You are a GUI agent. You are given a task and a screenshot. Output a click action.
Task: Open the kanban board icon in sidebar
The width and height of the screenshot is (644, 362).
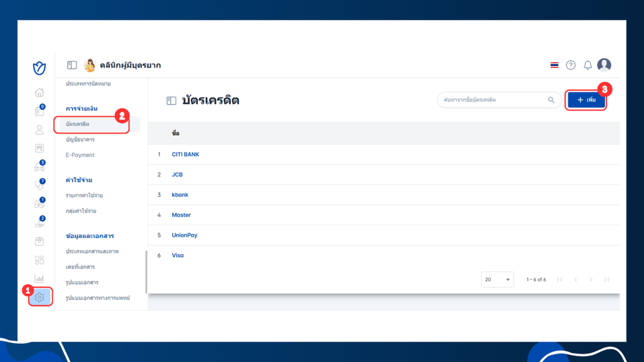39,148
